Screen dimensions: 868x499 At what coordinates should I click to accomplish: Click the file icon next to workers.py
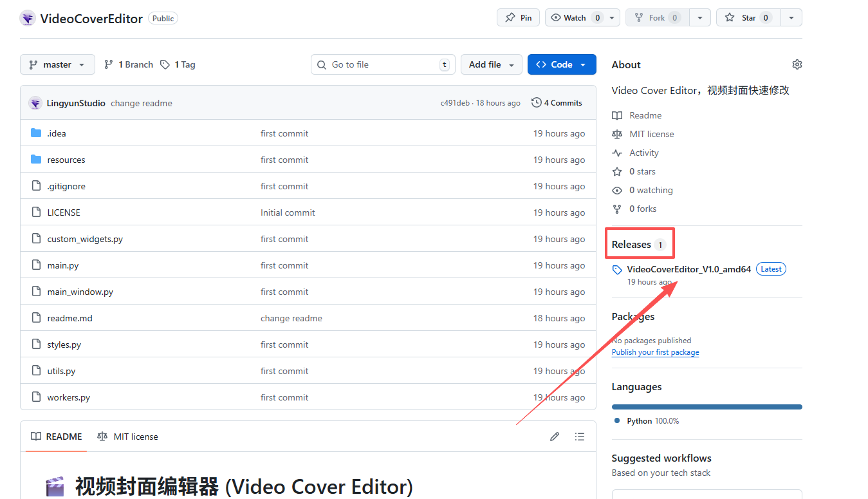(x=36, y=397)
